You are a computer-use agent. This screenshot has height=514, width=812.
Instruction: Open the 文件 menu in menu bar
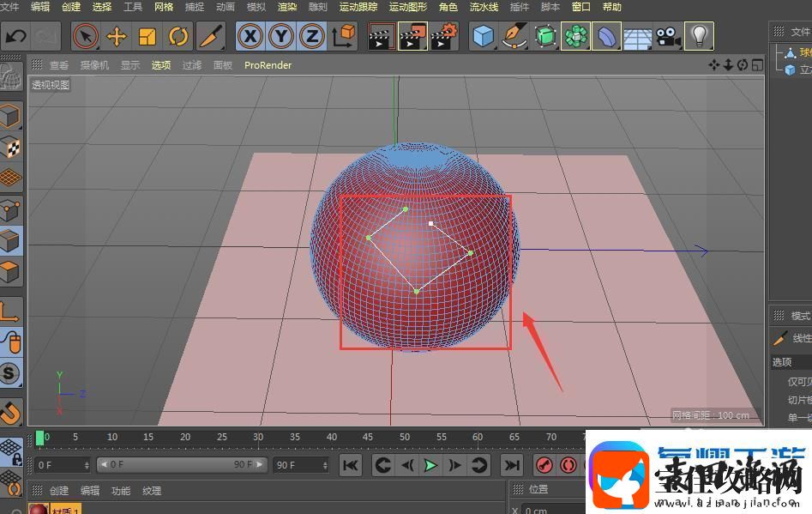coord(9,7)
